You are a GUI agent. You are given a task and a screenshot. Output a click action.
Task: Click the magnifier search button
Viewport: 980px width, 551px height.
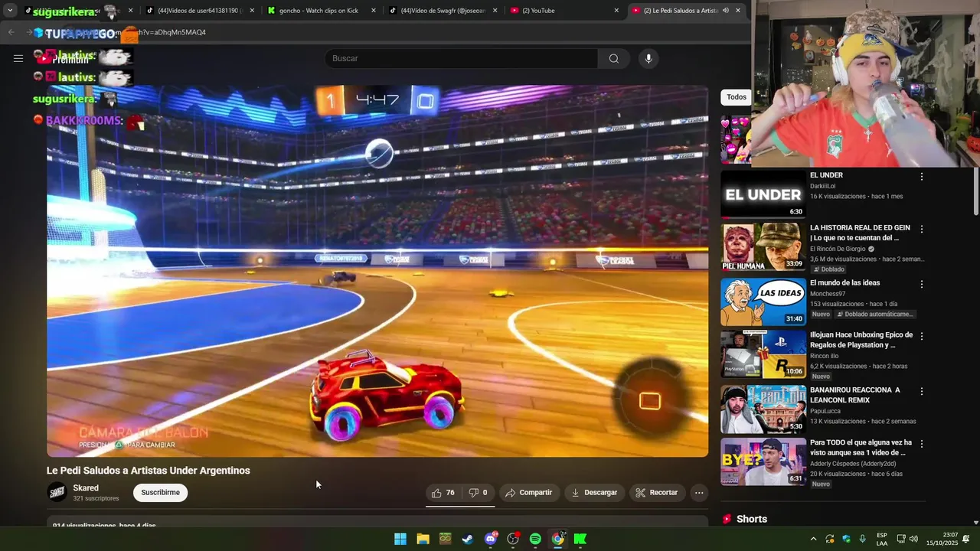614,59
